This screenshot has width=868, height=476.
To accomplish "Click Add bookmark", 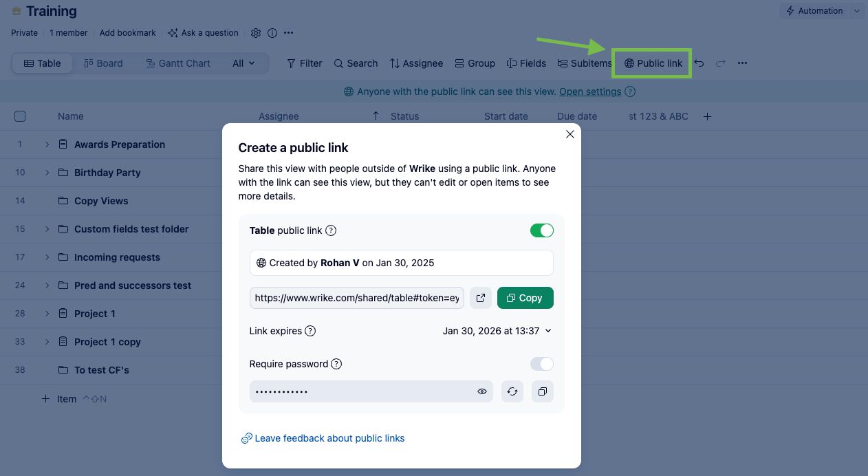I will [128, 33].
